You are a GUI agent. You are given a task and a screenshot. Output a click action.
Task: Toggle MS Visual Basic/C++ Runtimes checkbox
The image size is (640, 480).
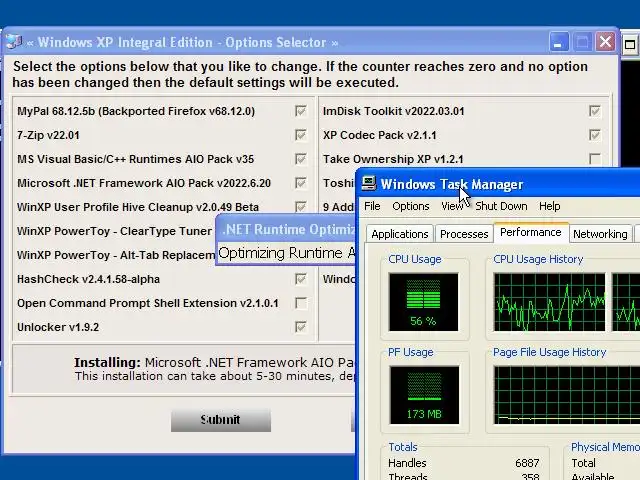pyautogui.click(x=301, y=159)
